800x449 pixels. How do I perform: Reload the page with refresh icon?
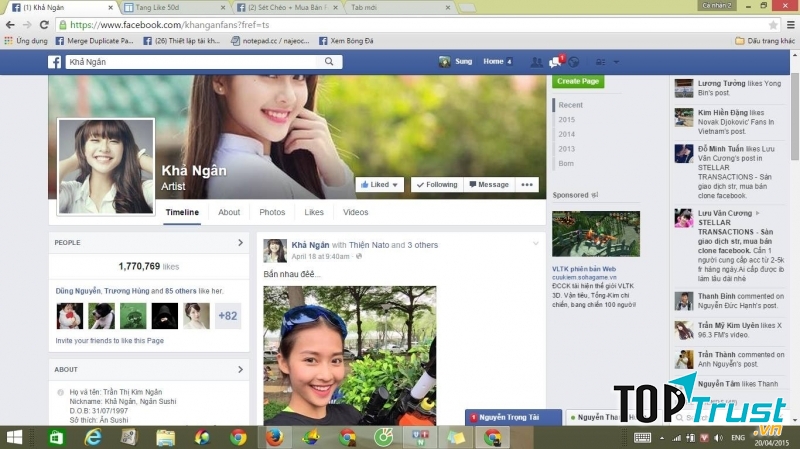(44, 24)
